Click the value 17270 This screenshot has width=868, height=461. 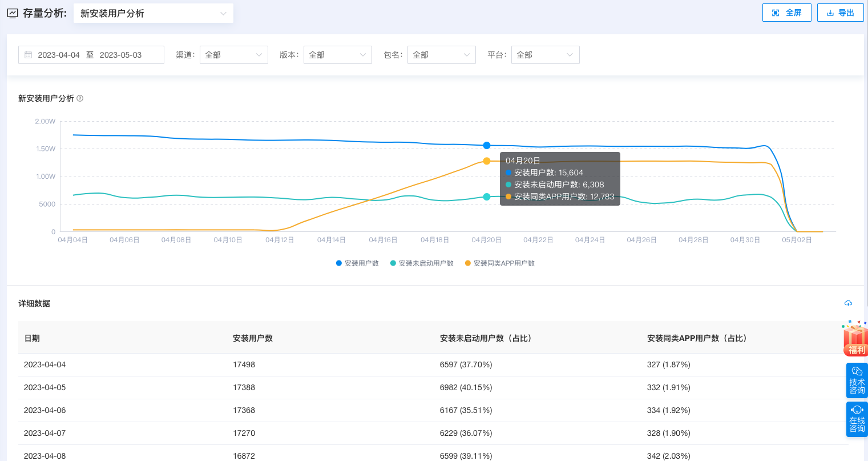[244, 433]
